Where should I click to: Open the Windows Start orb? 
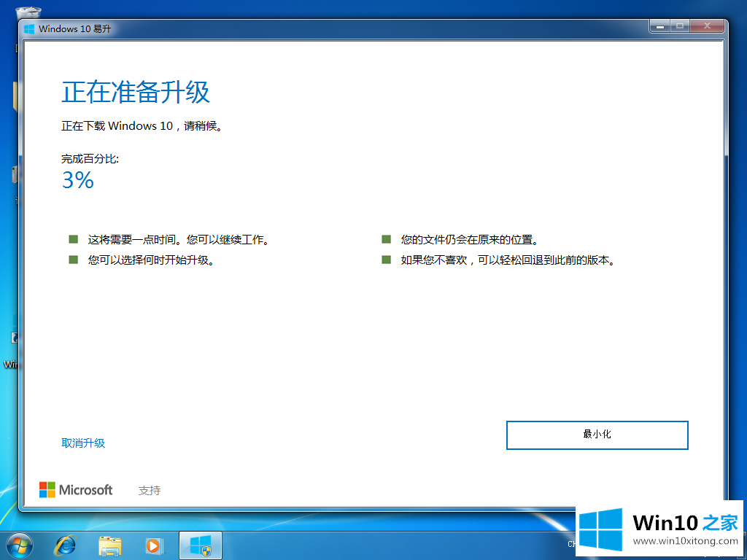pyautogui.click(x=20, y=545)
